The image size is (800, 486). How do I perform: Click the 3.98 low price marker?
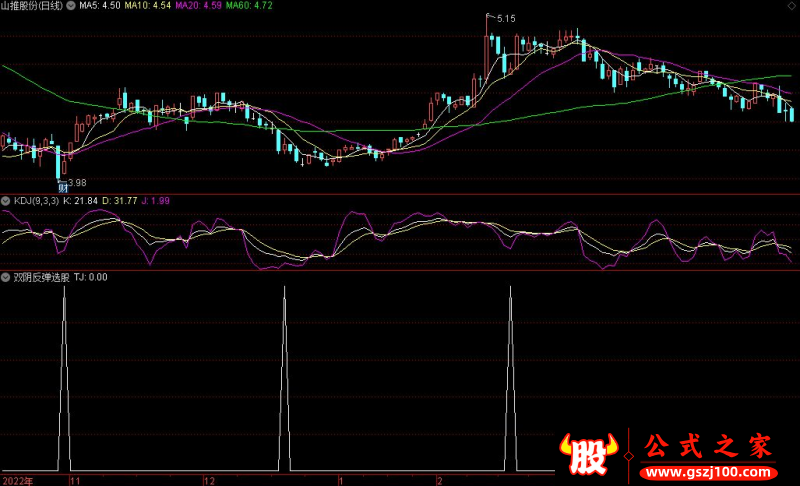75,181
